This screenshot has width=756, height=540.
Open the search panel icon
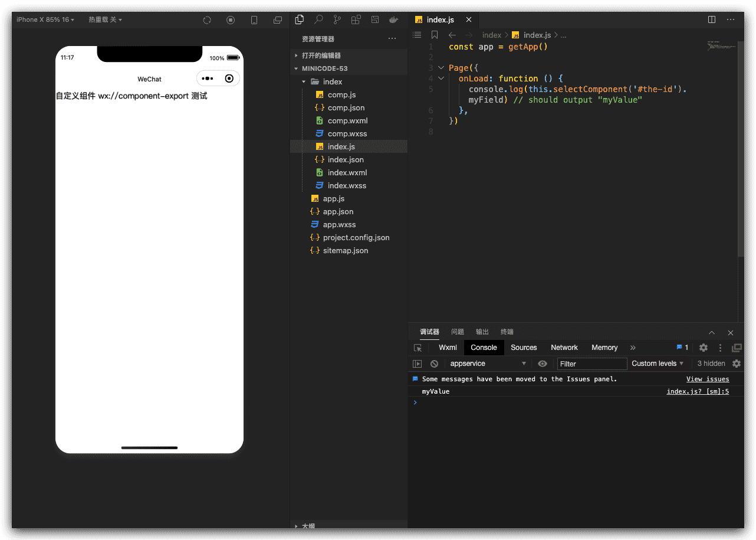[x=318, y=19]
